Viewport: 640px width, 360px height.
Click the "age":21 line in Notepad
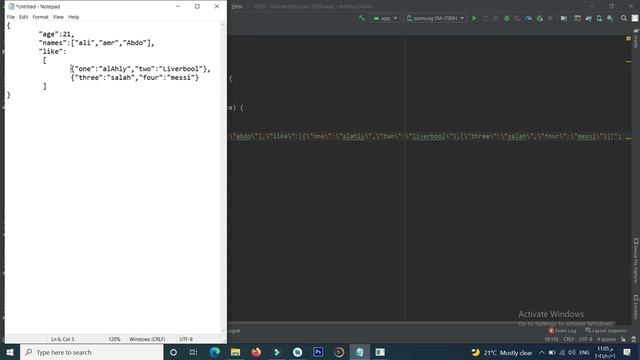pyautogui.click(x=57, y=34)
